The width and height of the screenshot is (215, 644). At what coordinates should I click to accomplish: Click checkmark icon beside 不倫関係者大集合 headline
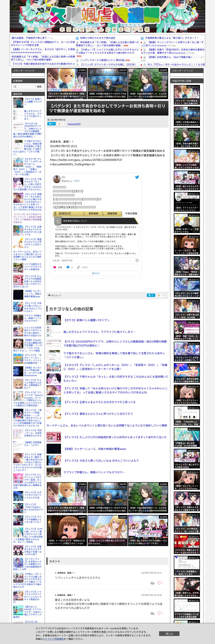pos(142,38)
